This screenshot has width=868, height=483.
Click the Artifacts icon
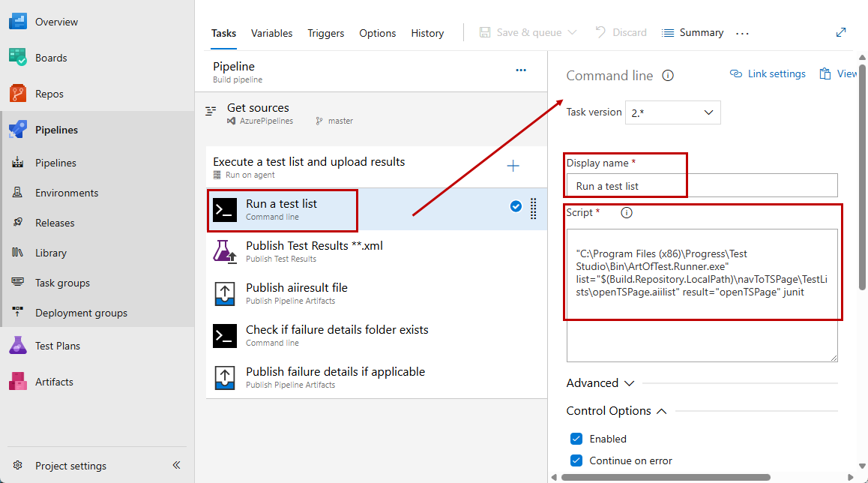[18, 381]
